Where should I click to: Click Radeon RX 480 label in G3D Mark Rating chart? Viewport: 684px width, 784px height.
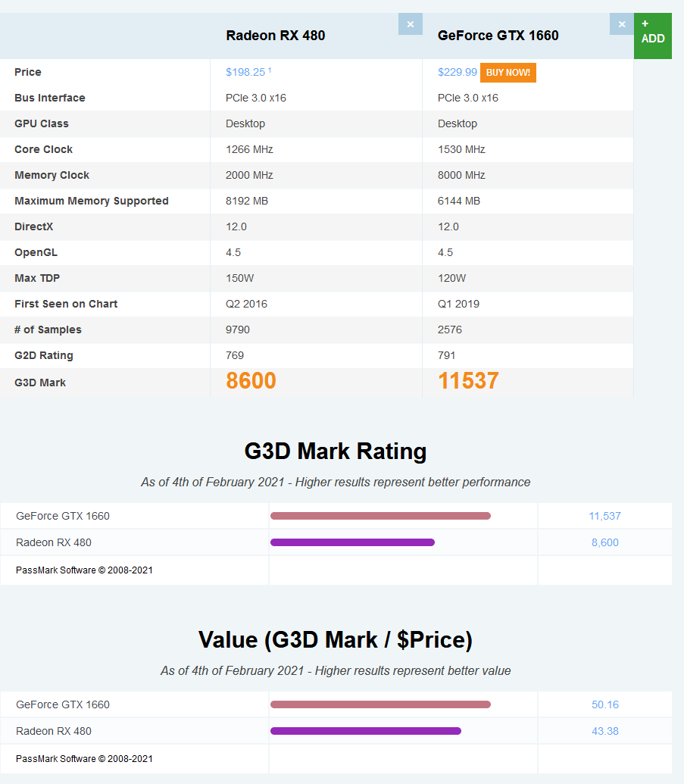tap(54, 542)
